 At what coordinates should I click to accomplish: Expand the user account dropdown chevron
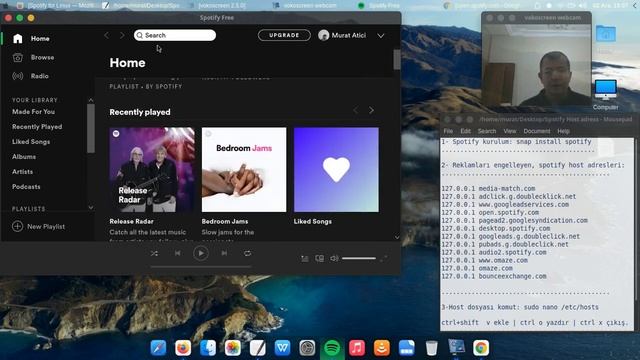[380, 36]
